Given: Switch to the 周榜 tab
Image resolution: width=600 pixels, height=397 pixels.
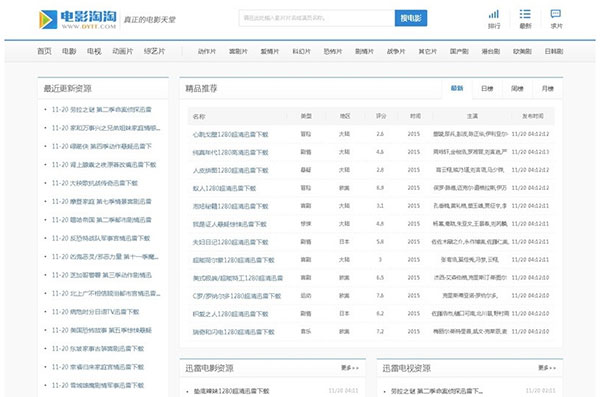Looking at the screenshot, I should (x=517, y=88).
